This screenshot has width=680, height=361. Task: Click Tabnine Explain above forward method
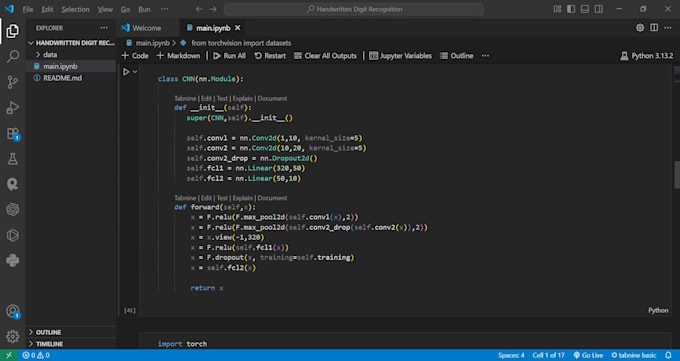tap(242, 198)
